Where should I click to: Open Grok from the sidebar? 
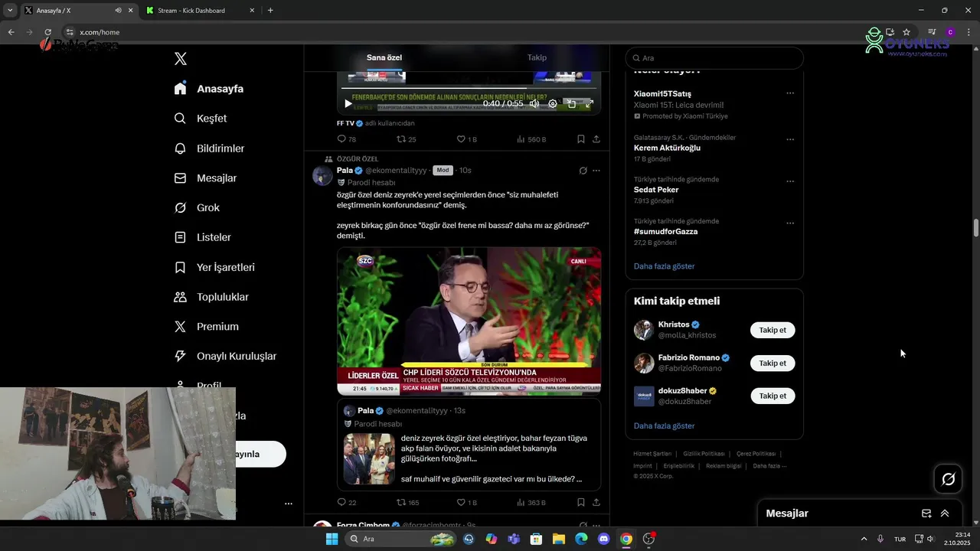197,207
